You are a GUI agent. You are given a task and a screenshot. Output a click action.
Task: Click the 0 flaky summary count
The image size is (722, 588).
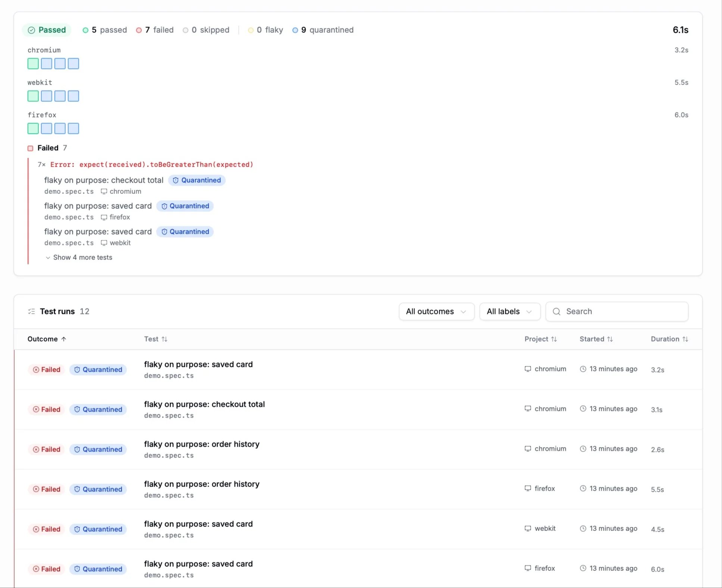click(266, 30)
